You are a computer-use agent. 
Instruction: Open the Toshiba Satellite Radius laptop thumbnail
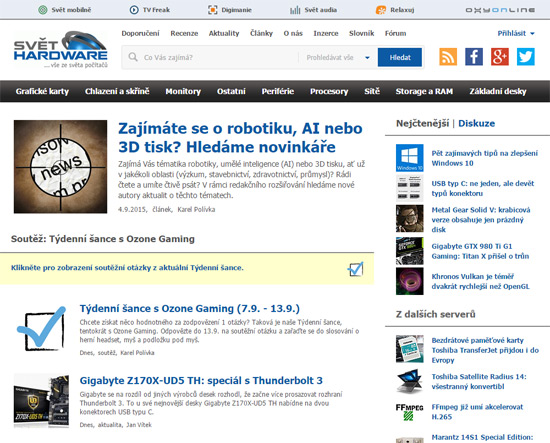pos(409,381)
